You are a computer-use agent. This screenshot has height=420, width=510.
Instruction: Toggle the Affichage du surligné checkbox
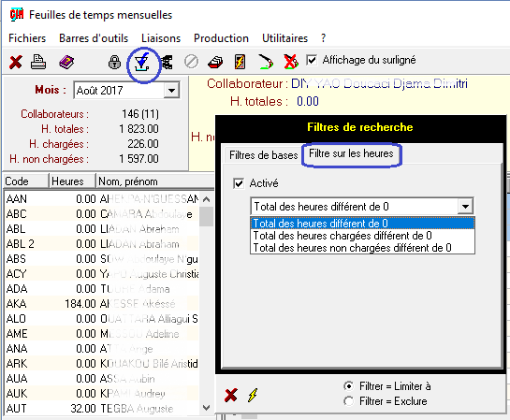coord(312,60)
